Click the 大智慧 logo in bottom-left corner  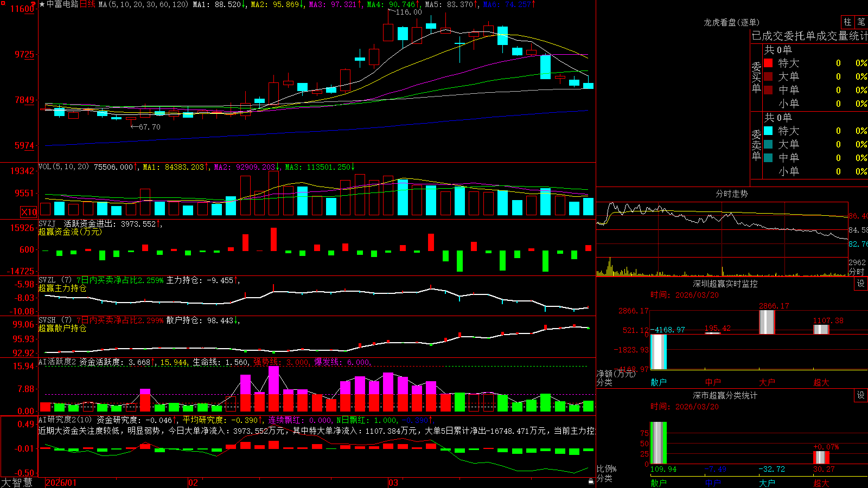[17, 483]
